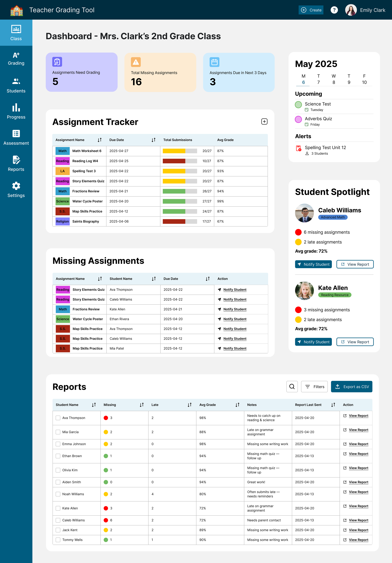The image size is (392, 563).
Task: Click Emily Clark's profile avatar
Action: tap(351, 10)
